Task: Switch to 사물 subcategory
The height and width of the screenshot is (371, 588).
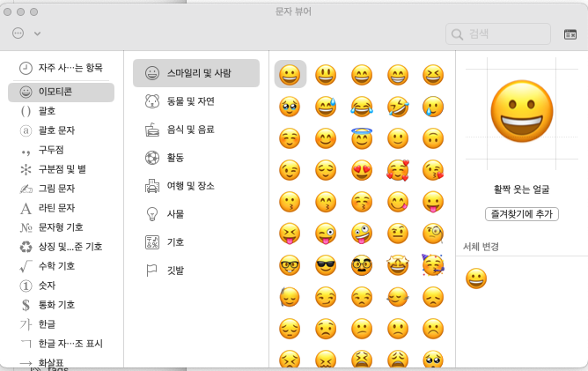Action: (x=196, y=214)
